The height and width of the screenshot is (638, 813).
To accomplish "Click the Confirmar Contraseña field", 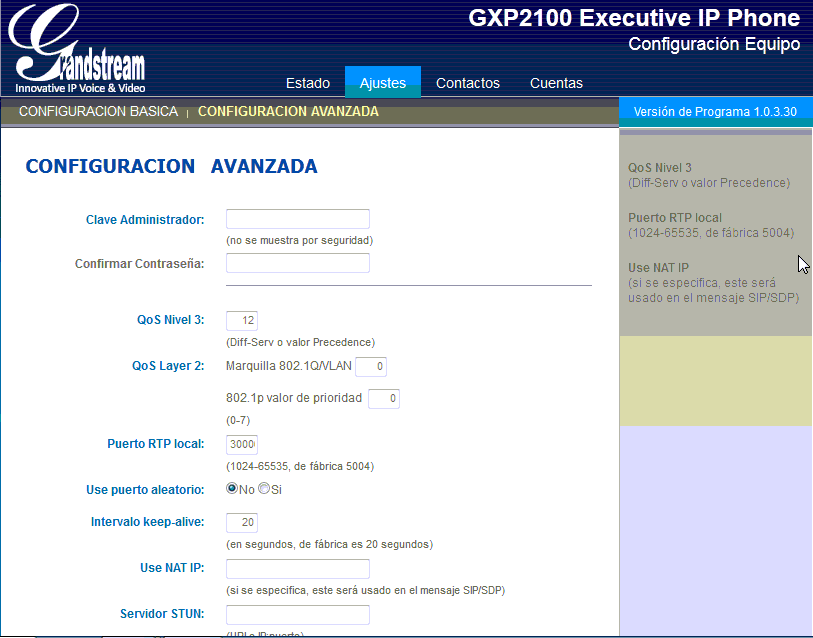I will click(x=297, y=263).
